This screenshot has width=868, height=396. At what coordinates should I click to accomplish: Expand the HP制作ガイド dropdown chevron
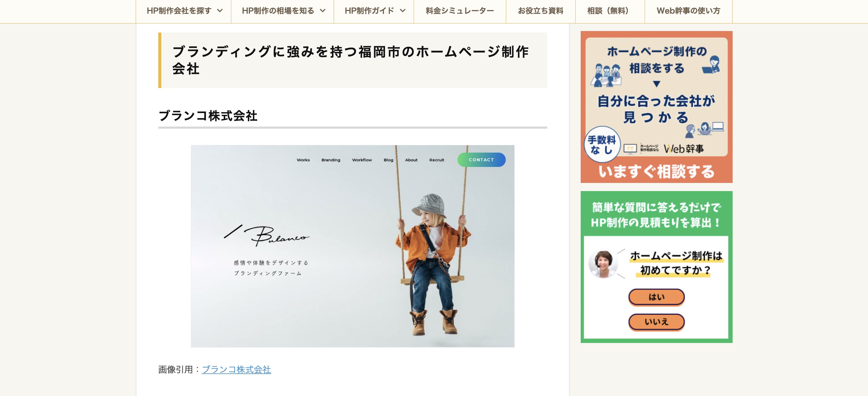(x=402, y=11)
